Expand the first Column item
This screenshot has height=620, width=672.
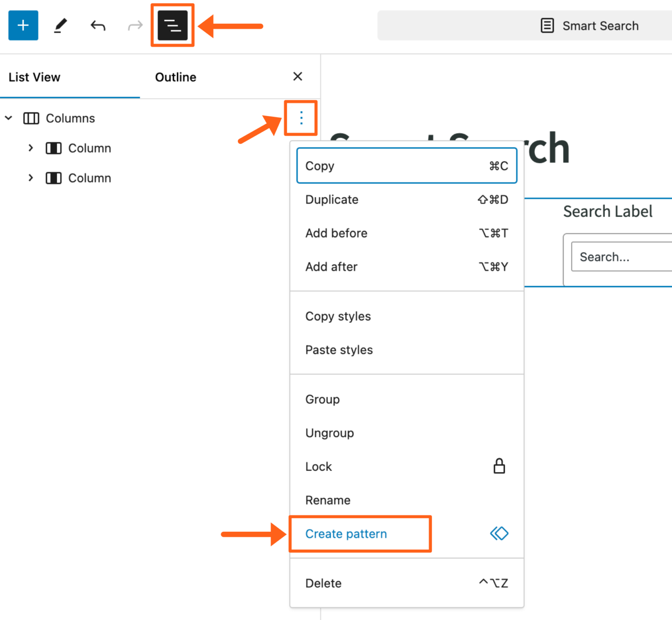click(30, 148)
